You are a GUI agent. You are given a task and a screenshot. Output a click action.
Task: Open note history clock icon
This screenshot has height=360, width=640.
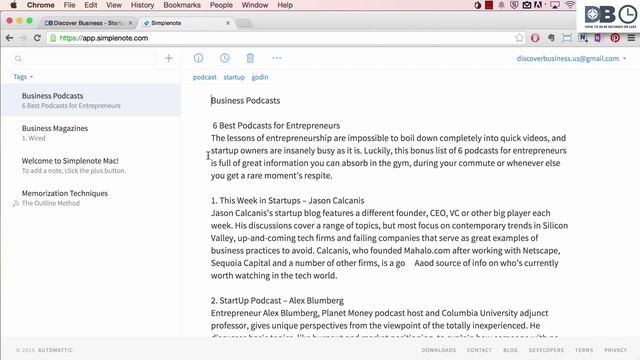[x=224, y=58]
